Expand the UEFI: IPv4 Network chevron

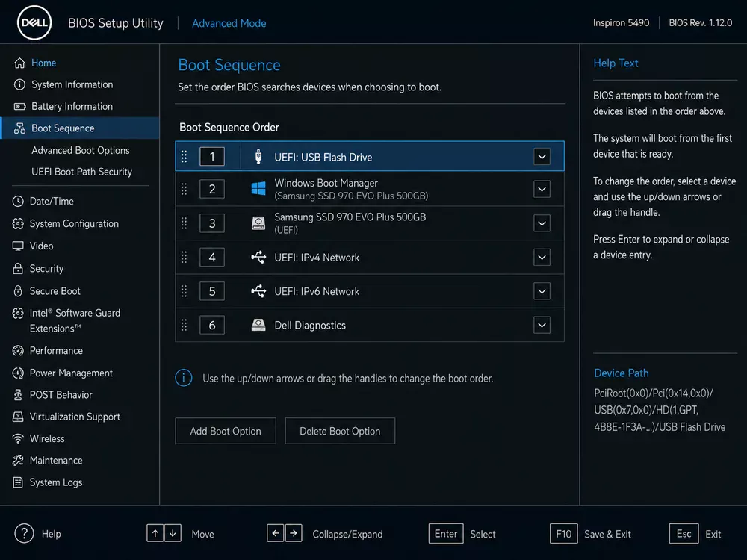point(542,257)
